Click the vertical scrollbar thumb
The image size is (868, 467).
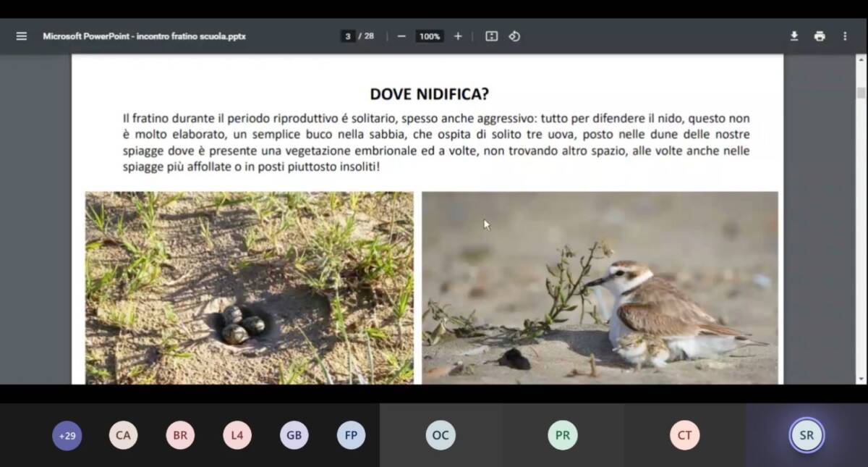click(861, 93)
